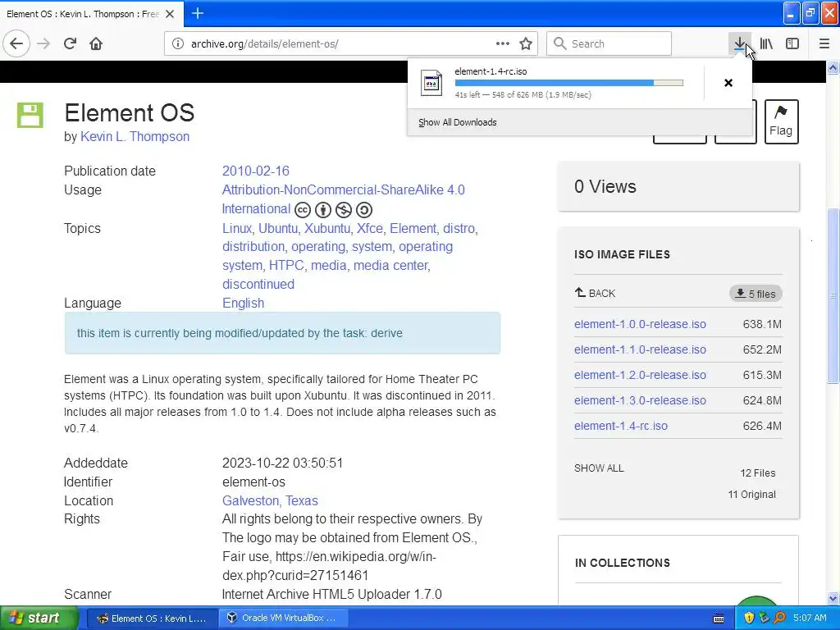Click the scrollbar up arrow
Screen dimensions: 840x630
click(x=833, y=67)
